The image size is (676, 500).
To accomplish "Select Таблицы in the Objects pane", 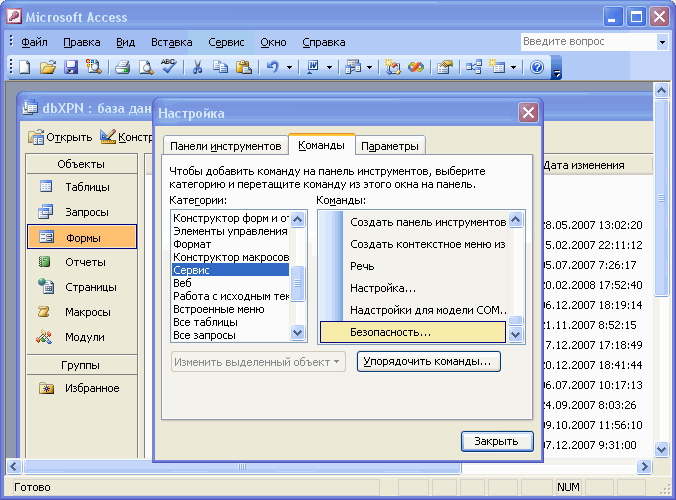I will coord(82,187).
